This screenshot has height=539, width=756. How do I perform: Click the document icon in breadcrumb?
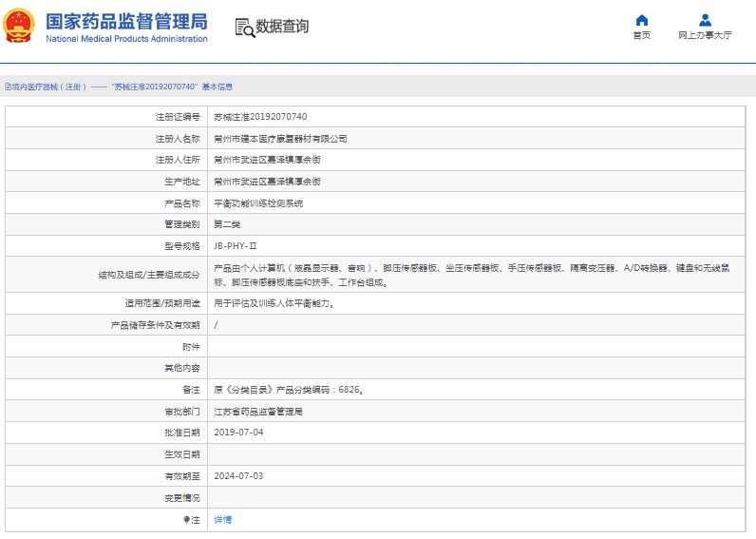click(x=8, y=87)
